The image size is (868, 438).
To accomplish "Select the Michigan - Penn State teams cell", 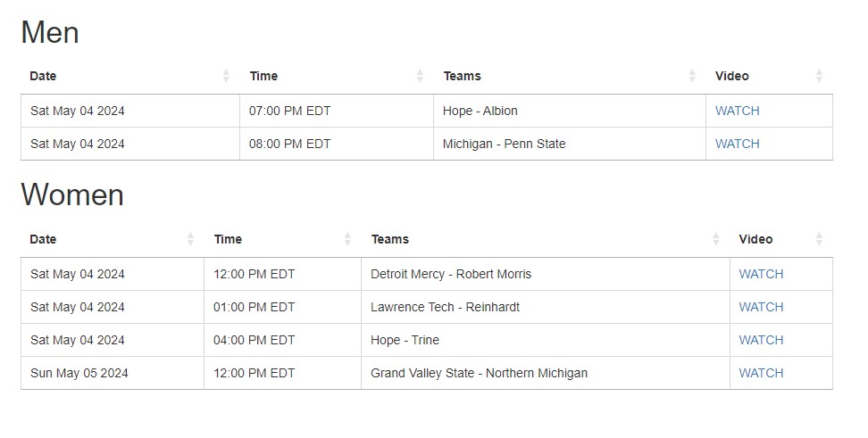I will coord(504,145).
